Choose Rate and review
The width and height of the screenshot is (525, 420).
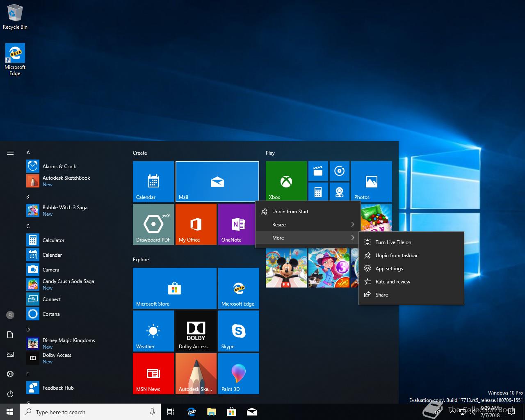coord(411,282)
